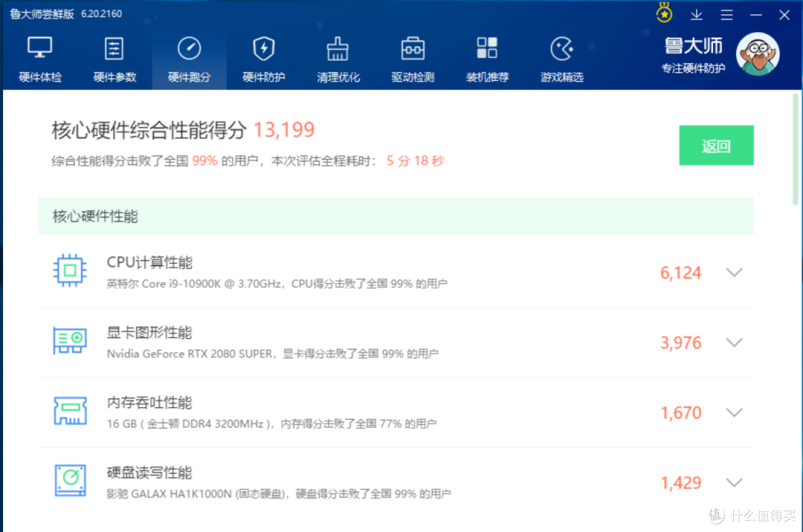Switch to 硬件参数 tab label
The height and width of the screenshot is (532, 803).
[115, 77]
